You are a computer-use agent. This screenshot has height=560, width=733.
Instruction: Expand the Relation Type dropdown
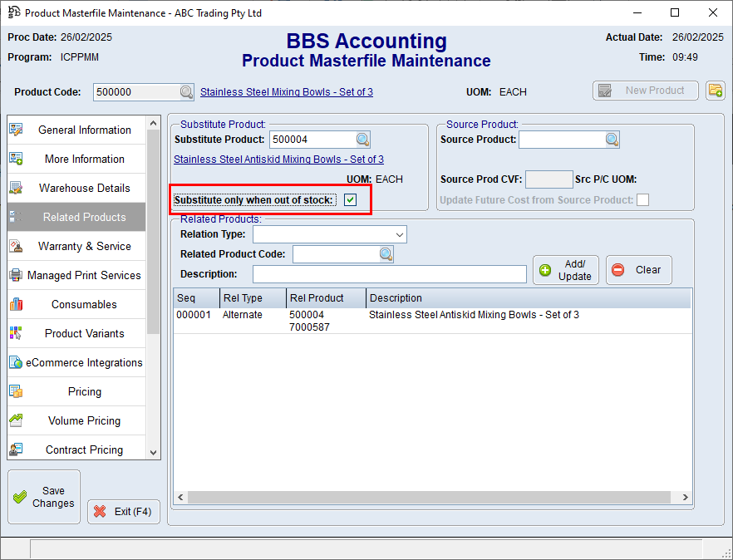(x=400, y=235)
